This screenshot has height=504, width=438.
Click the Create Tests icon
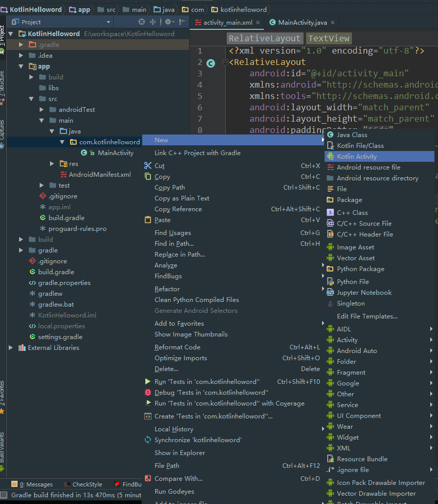(x=148, y=416)
